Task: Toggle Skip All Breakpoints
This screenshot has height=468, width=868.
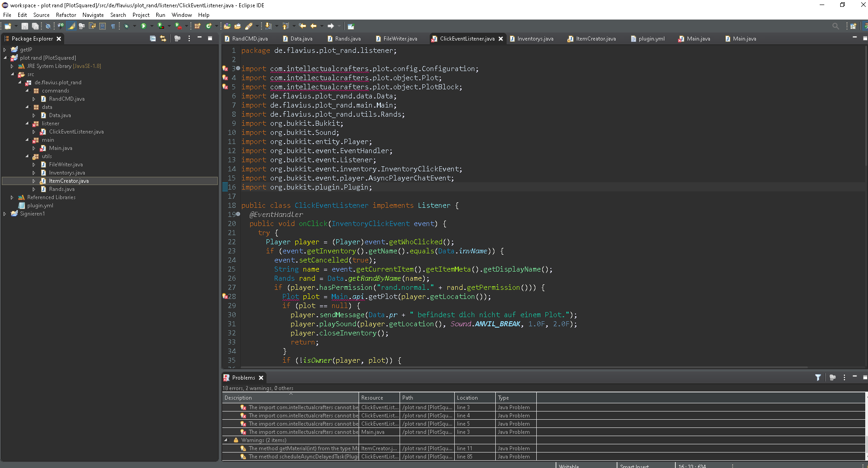Action: point(47,26)
